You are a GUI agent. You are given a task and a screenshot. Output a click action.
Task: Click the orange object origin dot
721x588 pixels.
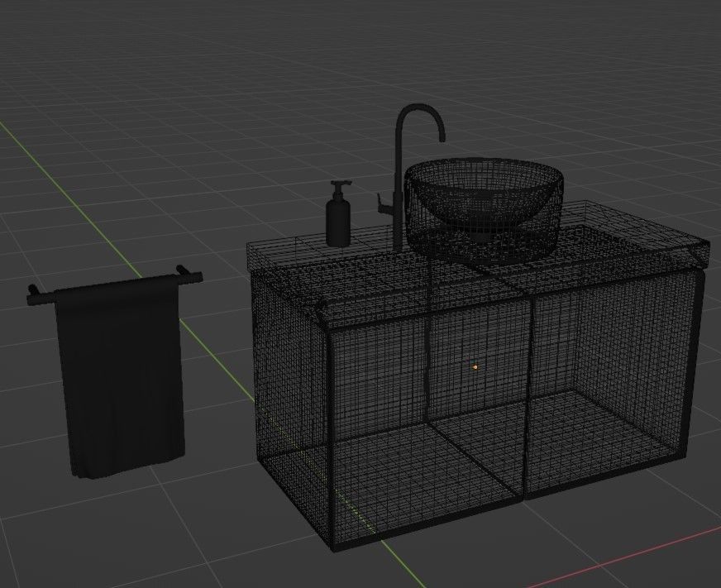tap(475, 366)
